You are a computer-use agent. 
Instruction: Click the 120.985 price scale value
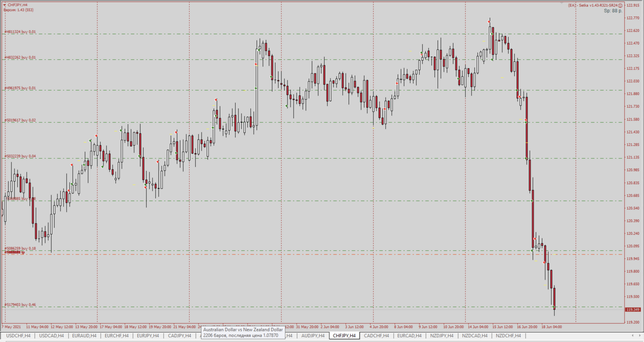633,170
